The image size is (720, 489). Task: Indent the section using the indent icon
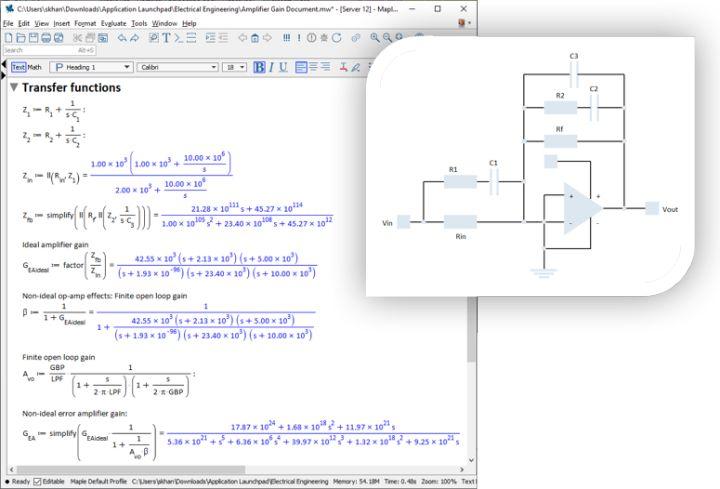pos(210,38)
